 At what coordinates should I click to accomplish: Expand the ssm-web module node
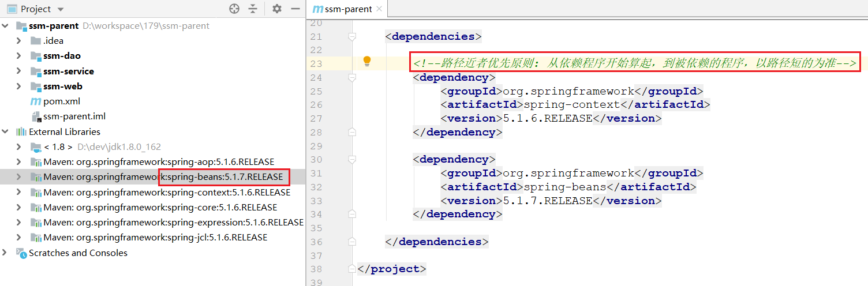[19, 86]
